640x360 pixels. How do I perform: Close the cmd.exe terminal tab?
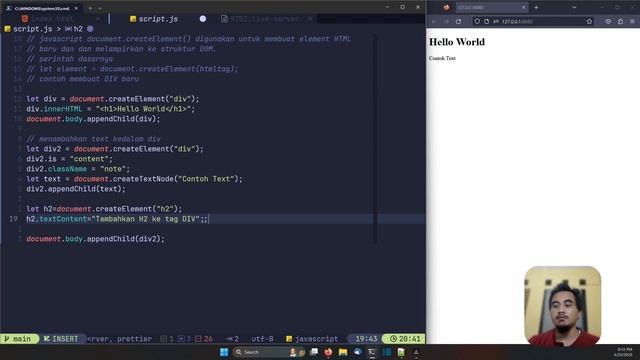(x=76, y=8)
